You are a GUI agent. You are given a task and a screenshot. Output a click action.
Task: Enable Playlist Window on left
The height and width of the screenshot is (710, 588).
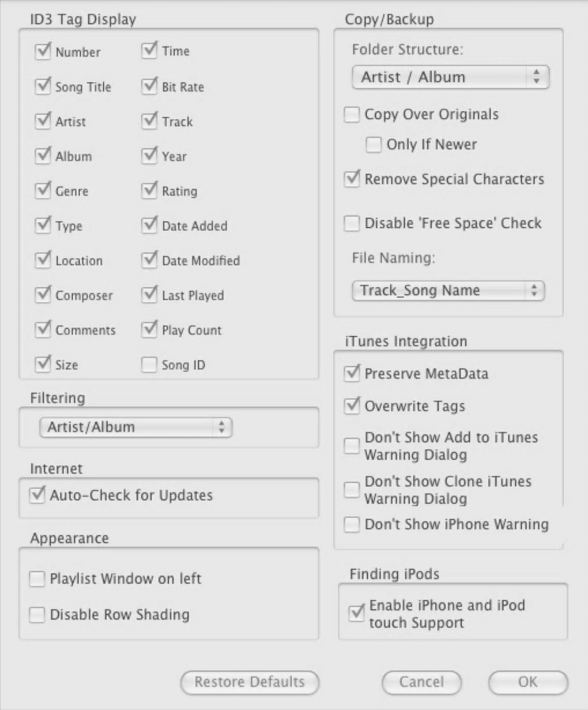(37, 578)
